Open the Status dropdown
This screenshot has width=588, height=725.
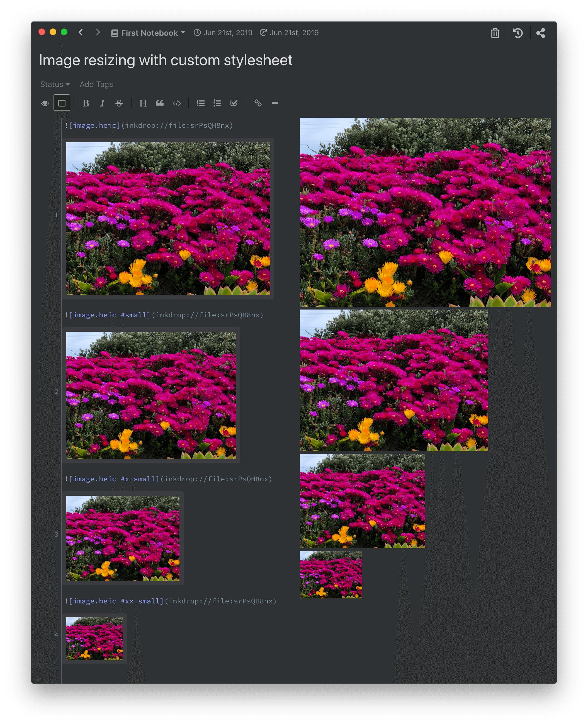pos(55,84)
